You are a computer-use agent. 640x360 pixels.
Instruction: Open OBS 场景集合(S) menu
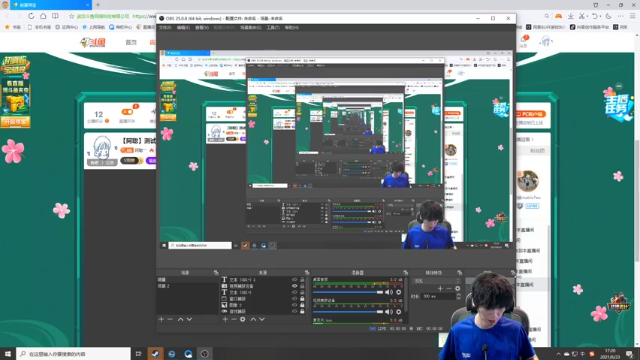251,27
